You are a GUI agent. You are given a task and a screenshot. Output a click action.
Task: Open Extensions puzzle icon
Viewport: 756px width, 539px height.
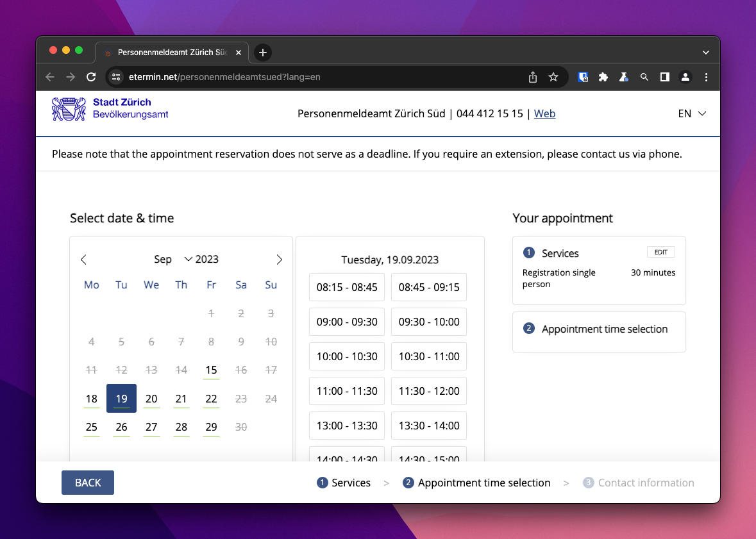(603, 77)
